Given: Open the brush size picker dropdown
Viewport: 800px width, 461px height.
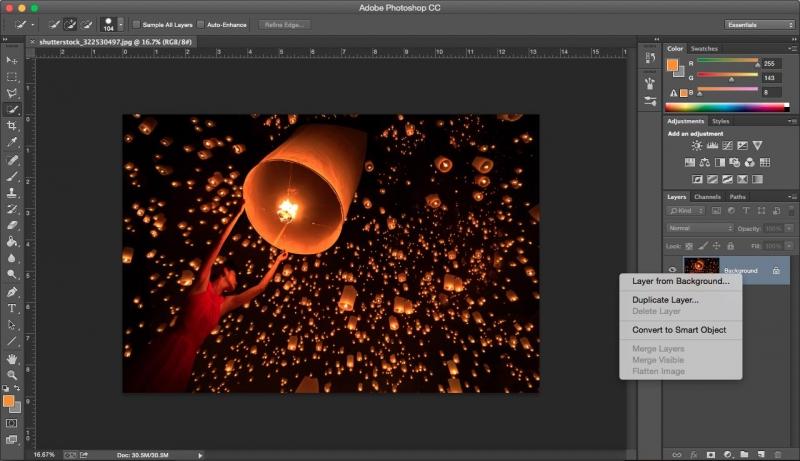Looking at the screenshot, I should (x=121, y=23).
